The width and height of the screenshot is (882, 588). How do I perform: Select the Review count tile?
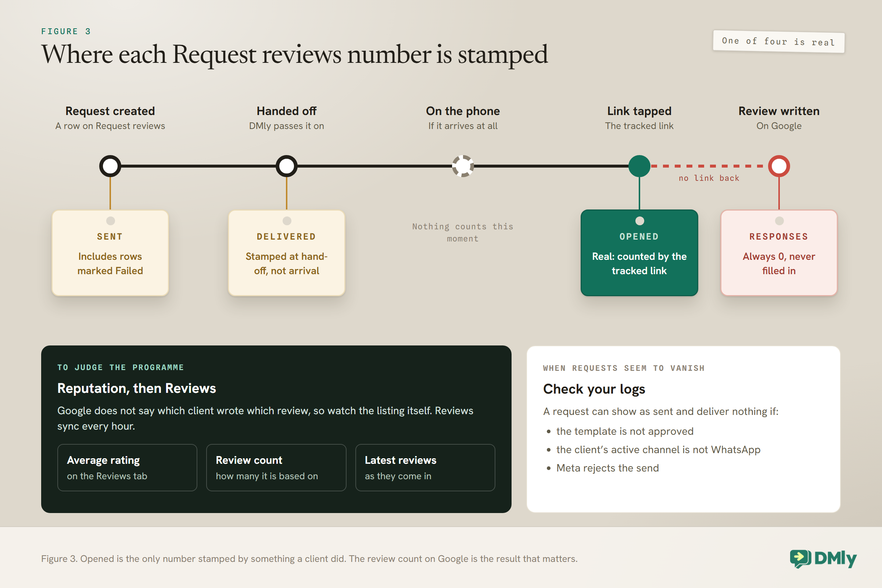click(276, 467)
